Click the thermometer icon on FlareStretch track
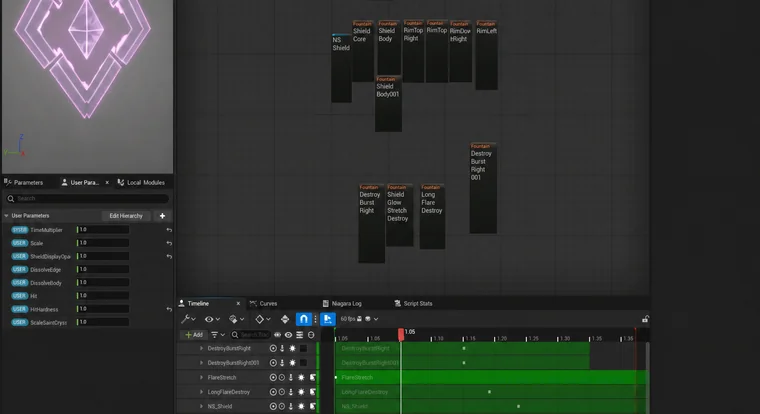760x414 pixels. coord(291,377)
